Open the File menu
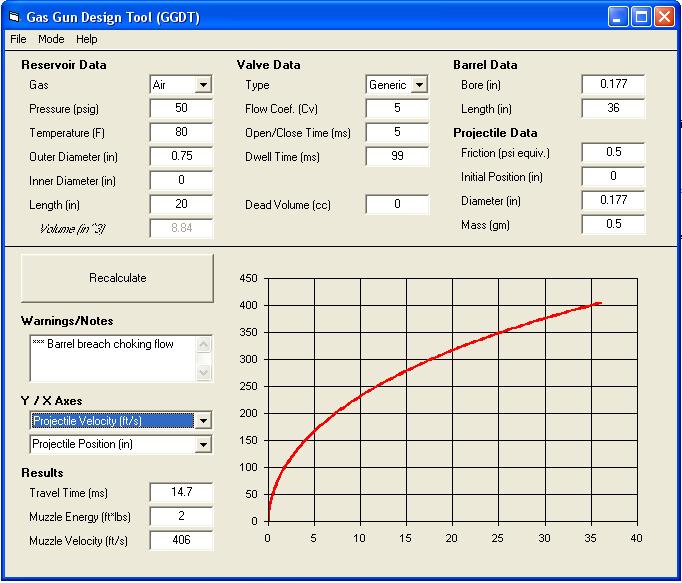682x583 pixels. [x=19, y=39]
